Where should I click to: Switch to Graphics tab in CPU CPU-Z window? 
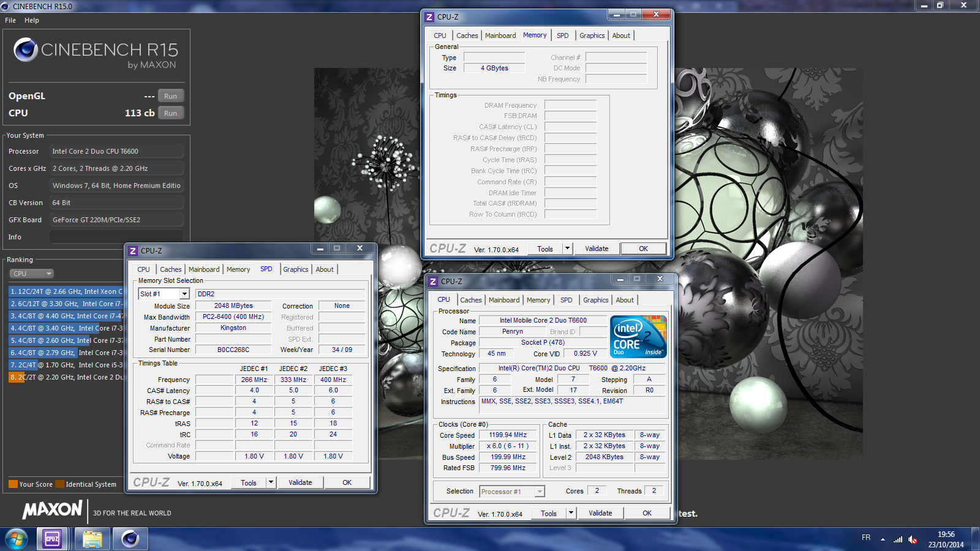(595, 300)
